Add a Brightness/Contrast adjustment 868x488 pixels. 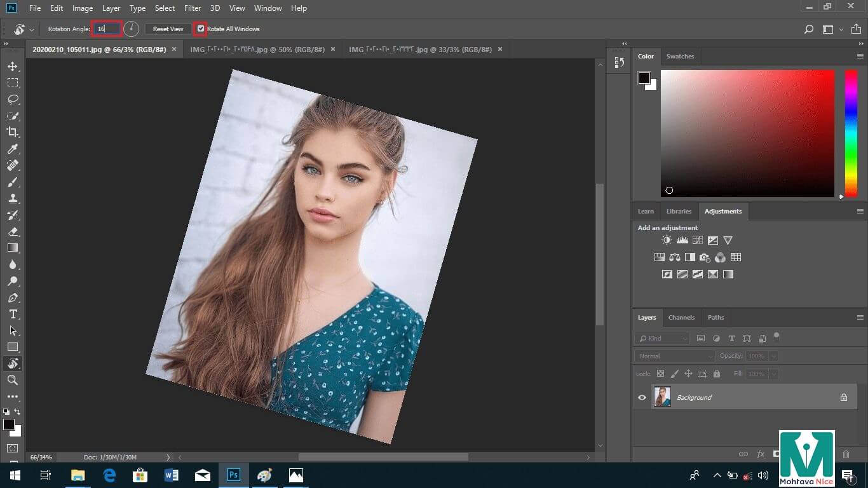click(x=667, y=240)
